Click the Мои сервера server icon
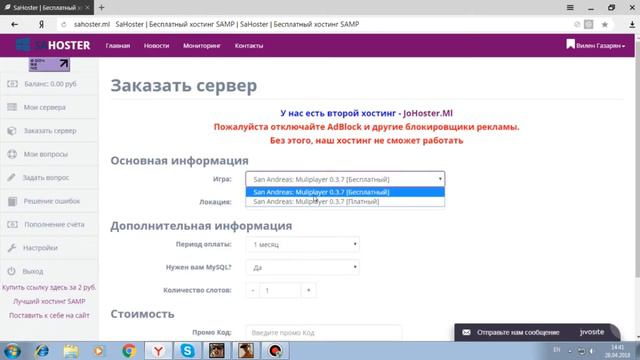 point(12,107)
